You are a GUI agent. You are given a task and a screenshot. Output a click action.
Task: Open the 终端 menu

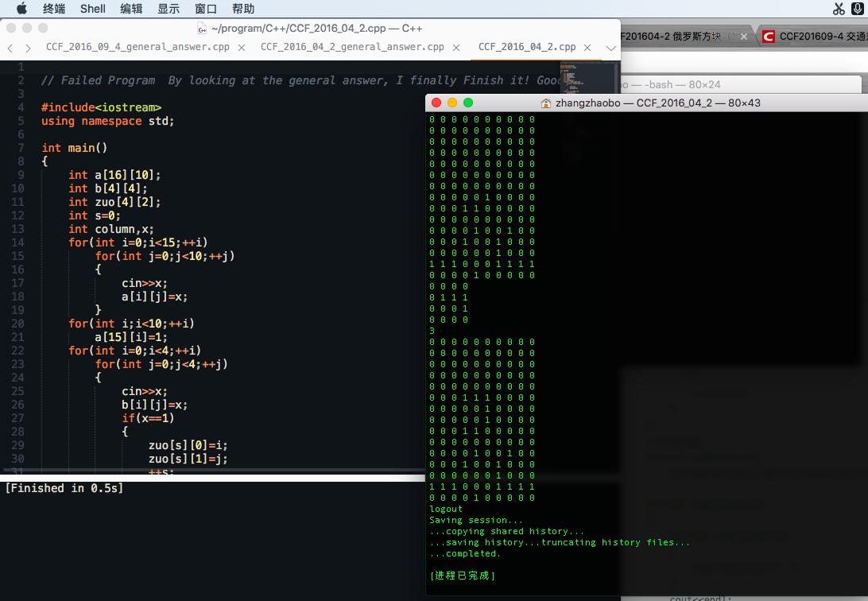click(54, 8)
